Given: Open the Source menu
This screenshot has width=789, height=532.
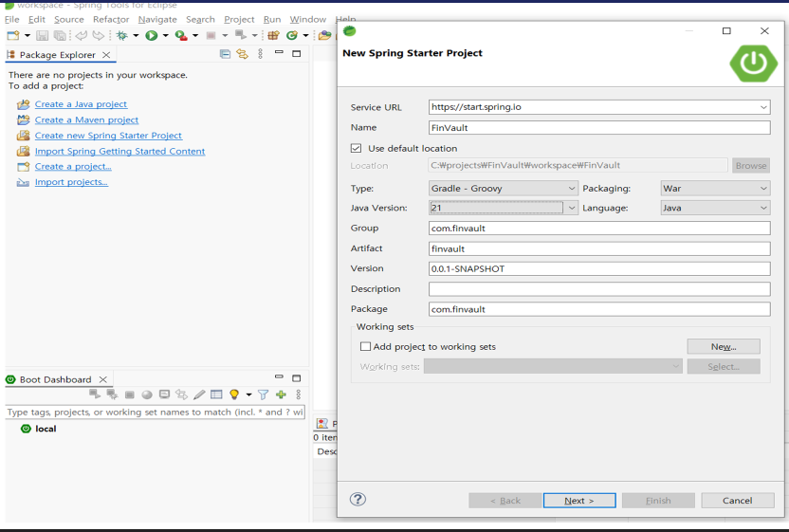Looking at the screenshot, I should [69, 19].
